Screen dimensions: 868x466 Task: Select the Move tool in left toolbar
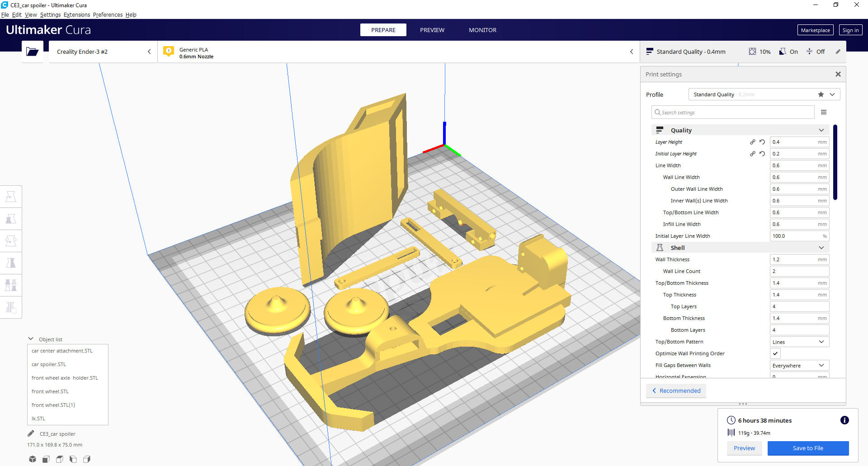click(x=11, y=197)
